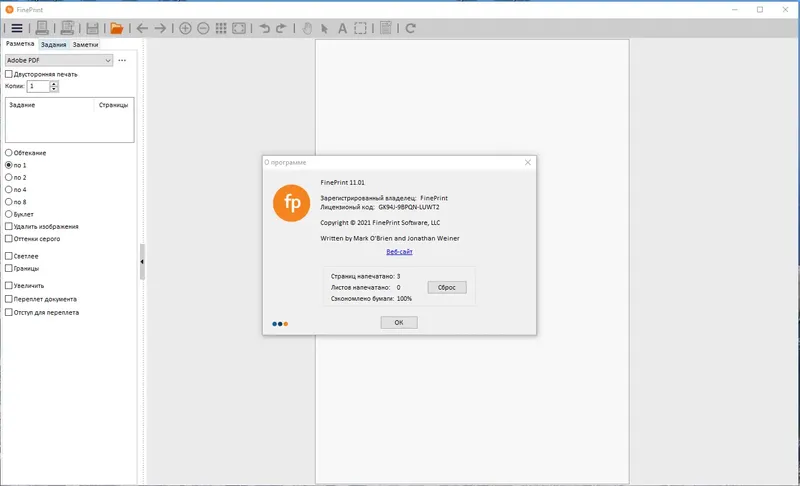Screen dimensions: 800x486
Task: Click OK in the about dialog
Action: (399, 322)
